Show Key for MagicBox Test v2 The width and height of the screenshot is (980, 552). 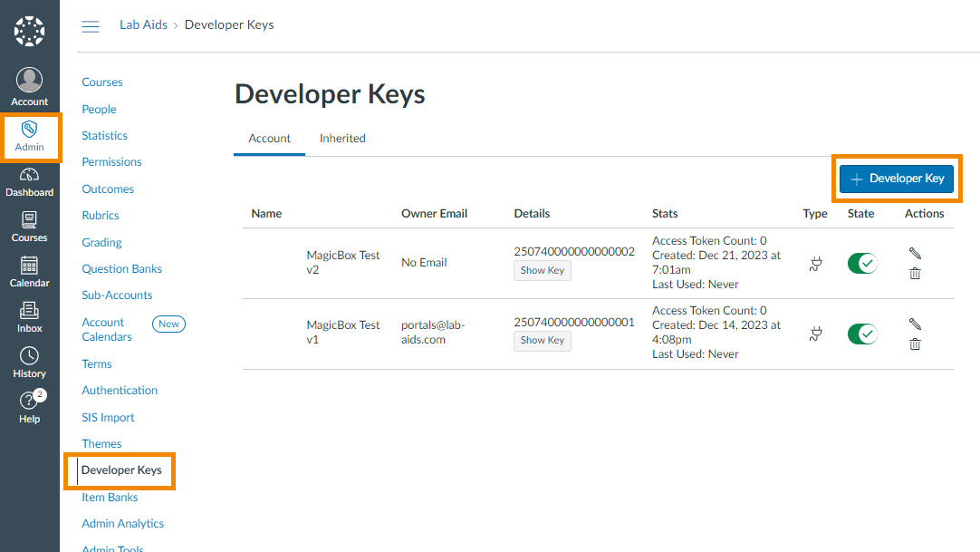click(543, 270)
